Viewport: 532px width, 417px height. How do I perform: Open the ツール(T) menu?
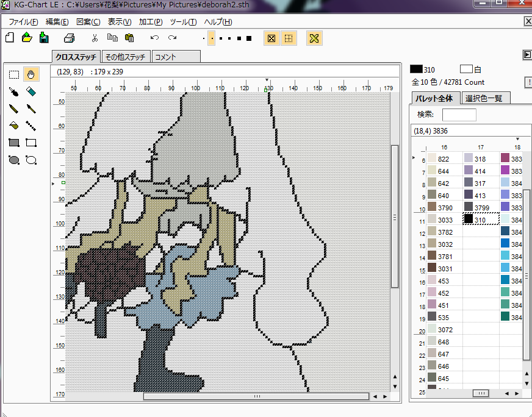coord(183,22)
